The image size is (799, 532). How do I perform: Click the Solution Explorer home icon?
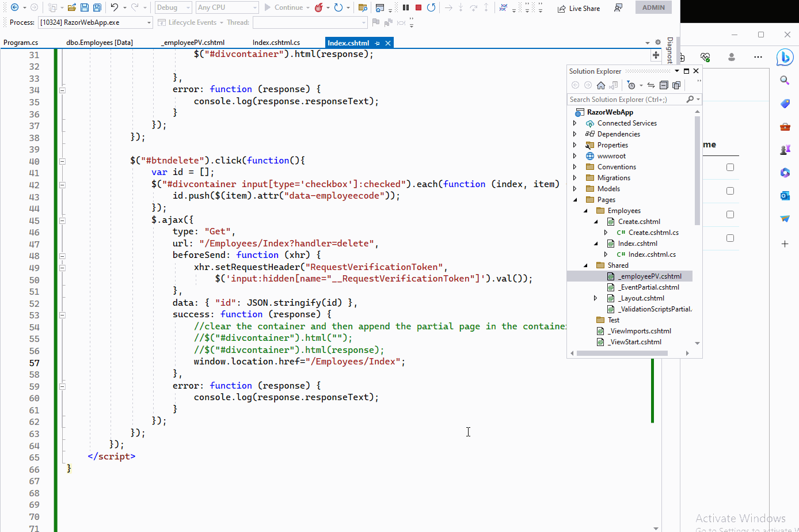point(601,85)
